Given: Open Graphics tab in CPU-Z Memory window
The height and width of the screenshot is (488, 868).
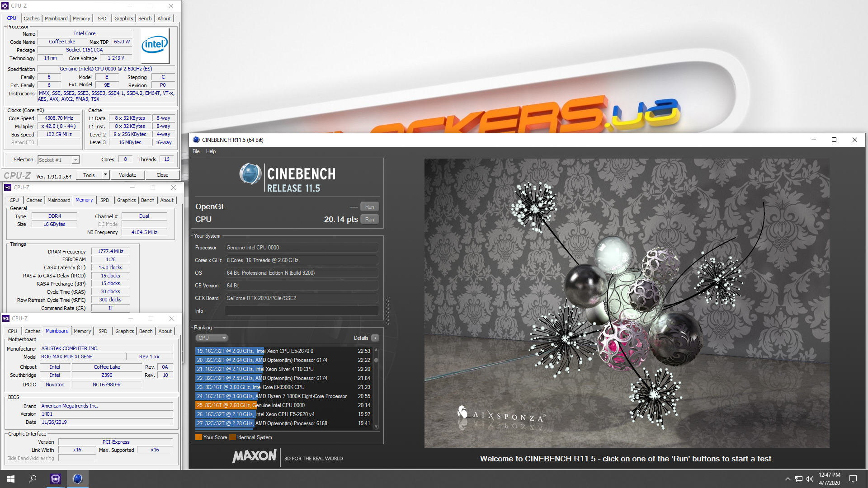Looking at the screenshot, I should pyautogui.click(x=126, y=200).
